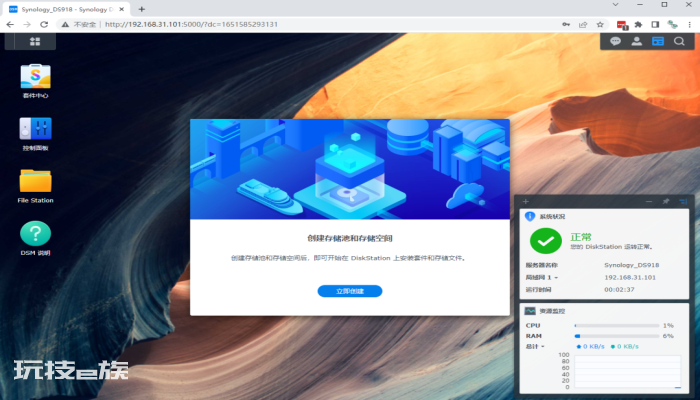Open the DSM main menu grid icon
Image resolution: width=700 pixels, height=400 pixels.
(x=35, y=42)
